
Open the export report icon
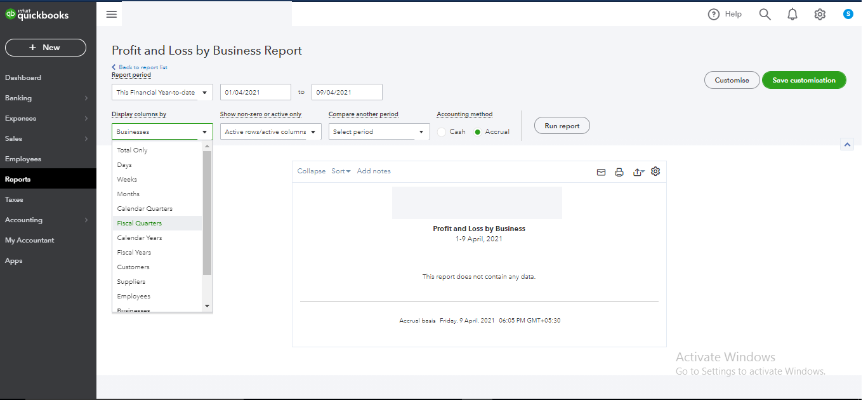638,171
